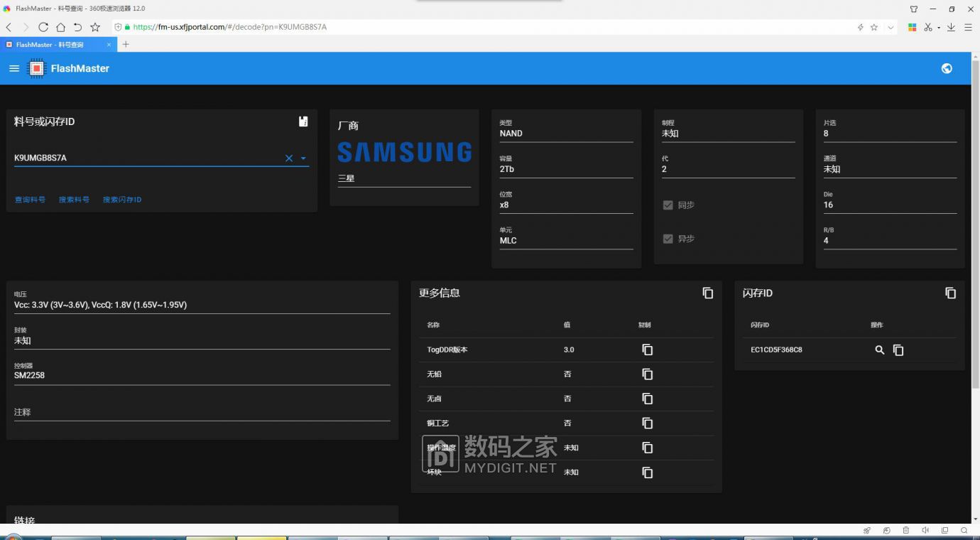
Task: Click the trash cleanup icon in status bar
Action: [x=906, y=531]
